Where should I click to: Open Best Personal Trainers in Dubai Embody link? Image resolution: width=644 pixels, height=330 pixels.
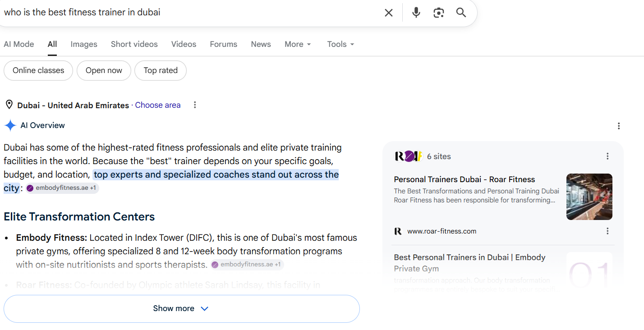[x=470, y=263]
